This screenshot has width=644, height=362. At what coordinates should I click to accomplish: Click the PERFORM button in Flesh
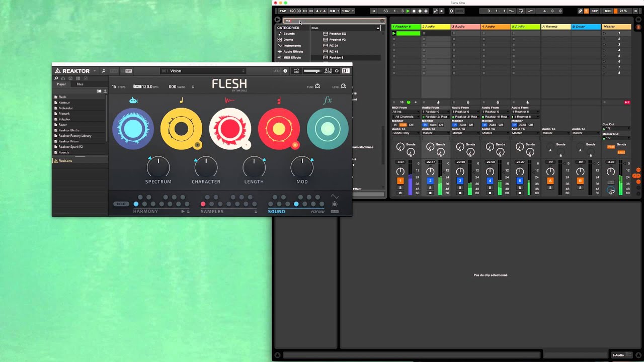coord(317,212)
